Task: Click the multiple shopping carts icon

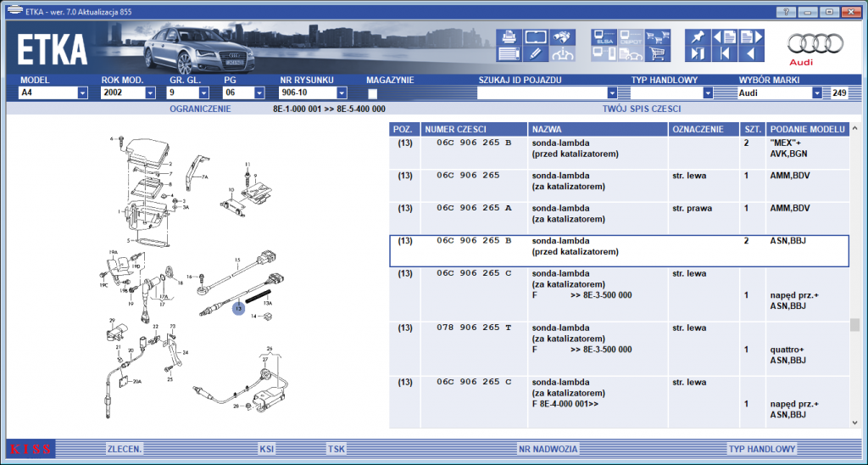Action: [658, 37]
